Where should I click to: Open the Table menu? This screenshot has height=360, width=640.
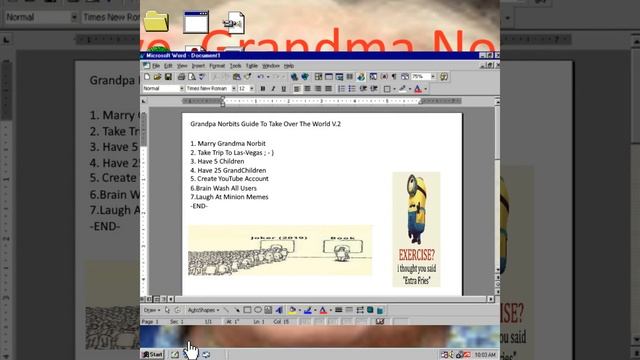(252, 66)
